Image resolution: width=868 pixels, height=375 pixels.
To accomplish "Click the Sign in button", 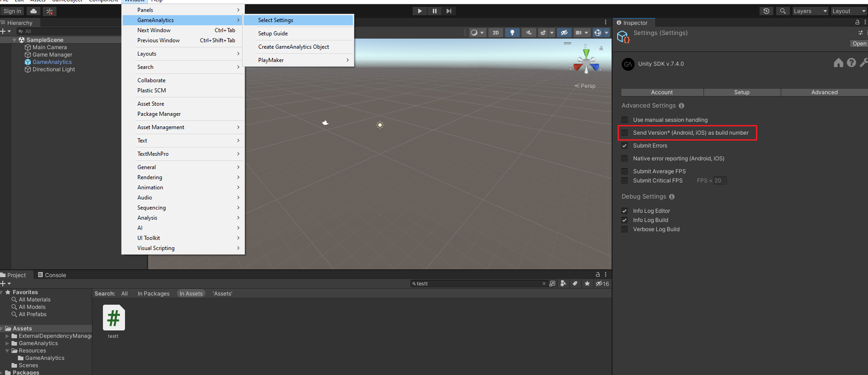I will click(x=12, y=11).
